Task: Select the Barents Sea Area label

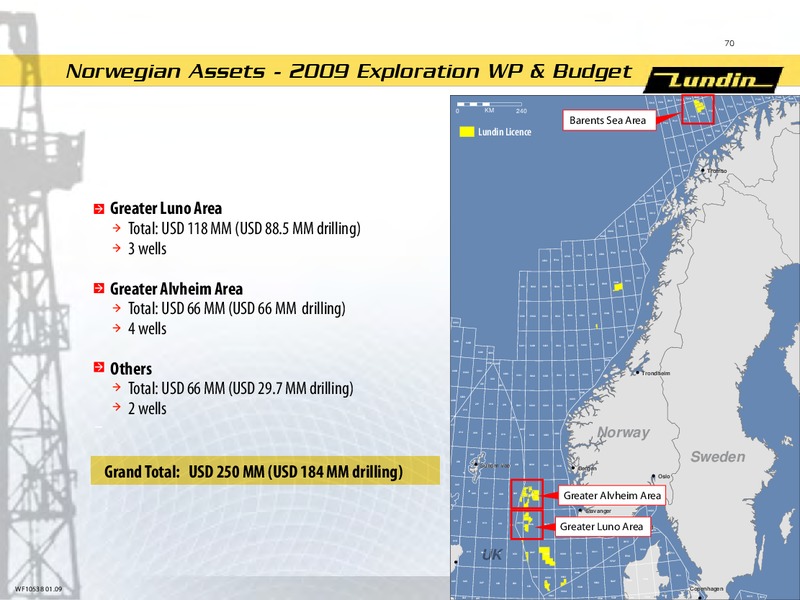Action: 609,120
